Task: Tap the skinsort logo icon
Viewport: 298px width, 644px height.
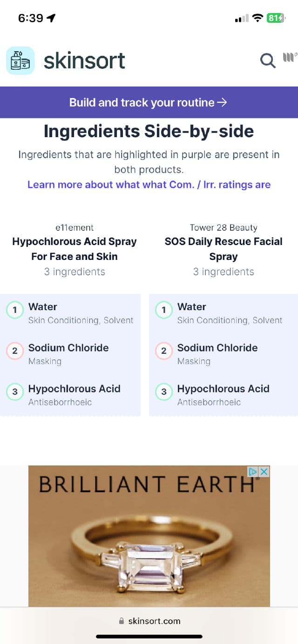Action: tap(20, 60)
